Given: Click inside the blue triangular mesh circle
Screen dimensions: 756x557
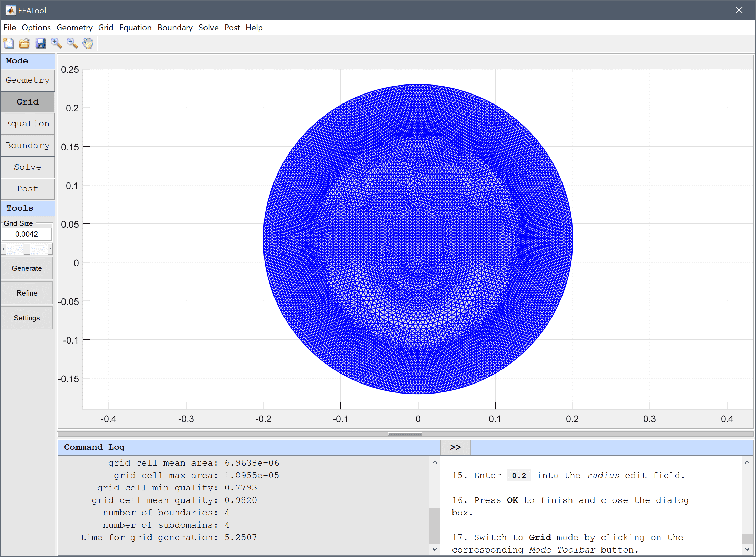Looking at the screenshot, I should (418, 239).
